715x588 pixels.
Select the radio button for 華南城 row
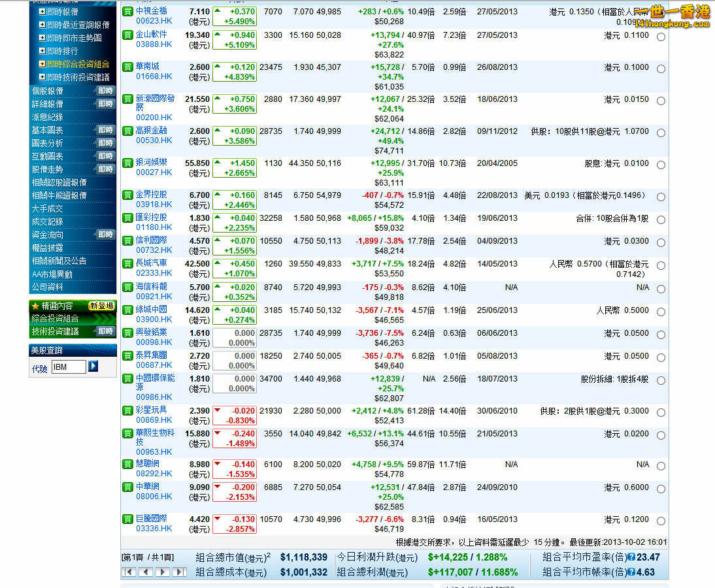pyautogui.click(x=661, y=69)
